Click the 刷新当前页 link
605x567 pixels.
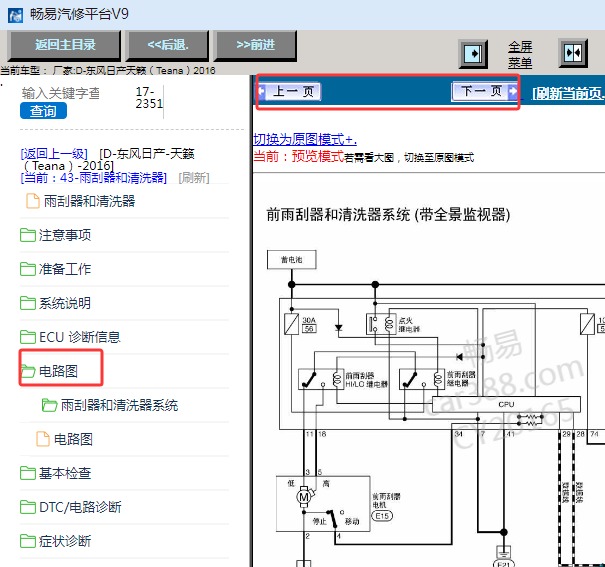click(568, 93)
